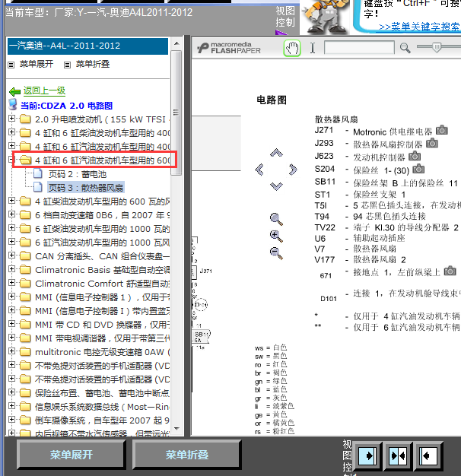Click the green back arrow icon
The height and width of the screenshot is (476, 461).
[14, 91]
